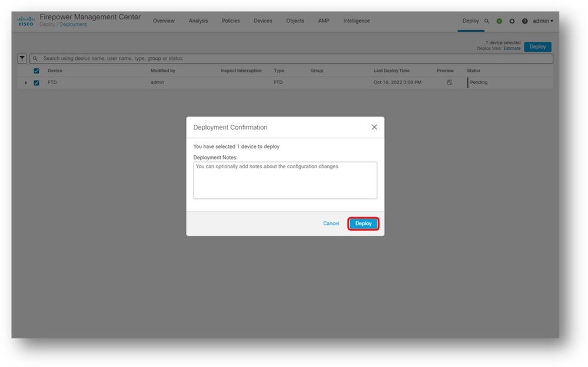Focus the Deployment Notes text area
The image size is (588, 367).
tap(285, 181)
